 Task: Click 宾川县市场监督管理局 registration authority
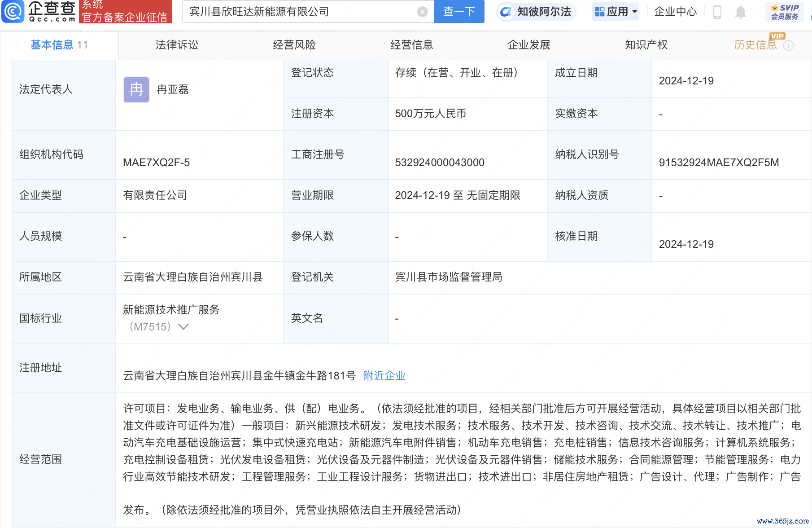coord(449,277)
